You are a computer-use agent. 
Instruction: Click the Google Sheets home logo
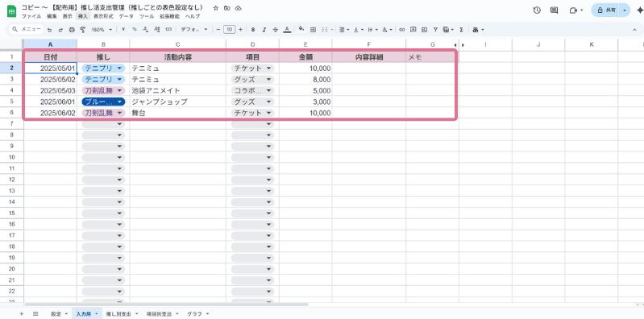click(11, 11)
